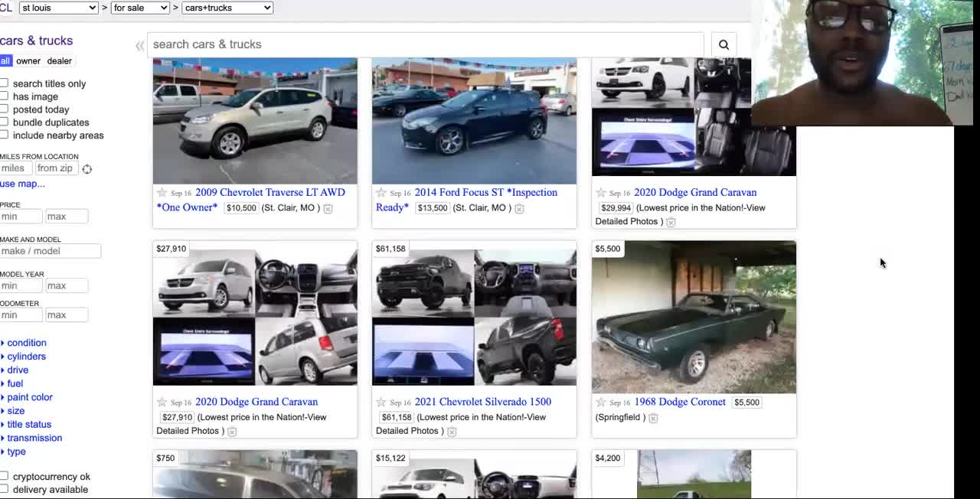
Task: Open the for sale category dropdown
Action: click(x=140, y=8)
